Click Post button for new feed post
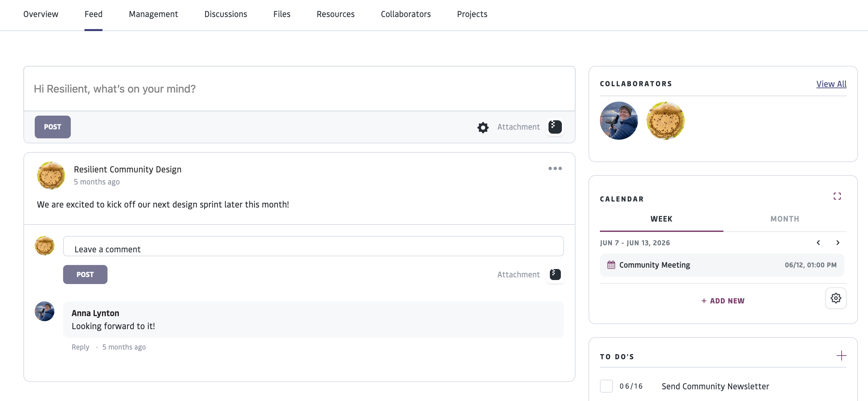This screenshot has width=868, height=401. 52,127
